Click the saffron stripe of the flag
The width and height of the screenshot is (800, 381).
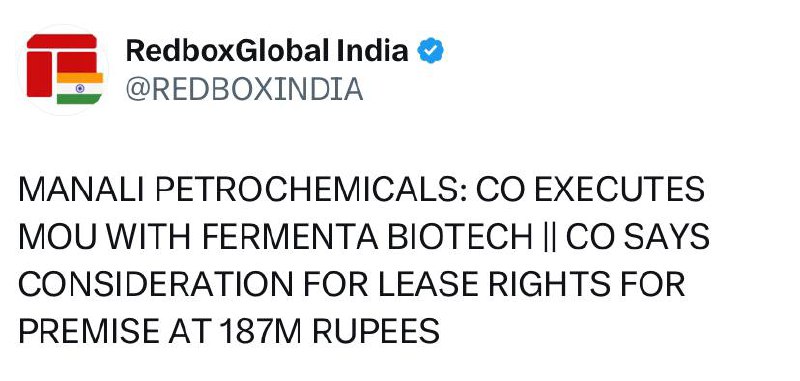80,78
